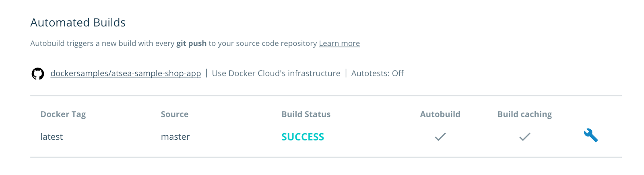Select the latest Docker tag cell
The image size is (644, 175).
coord(52,137)
